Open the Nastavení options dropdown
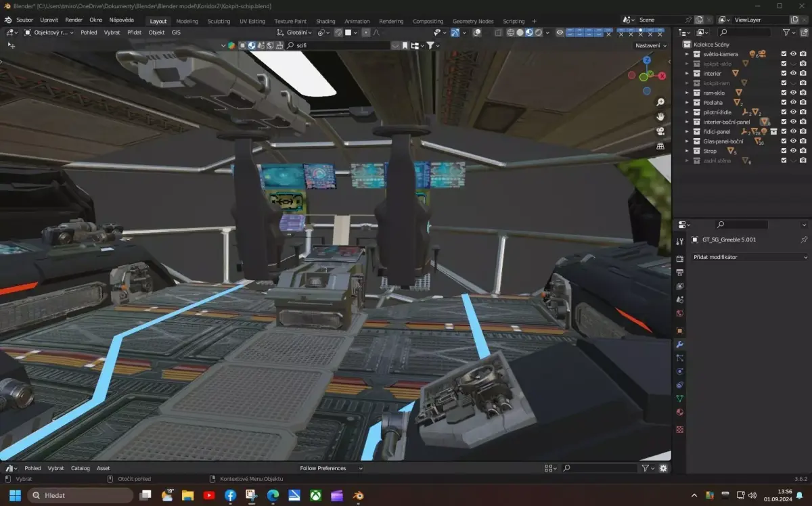This screenshot has width=812, height=506. 651,45
